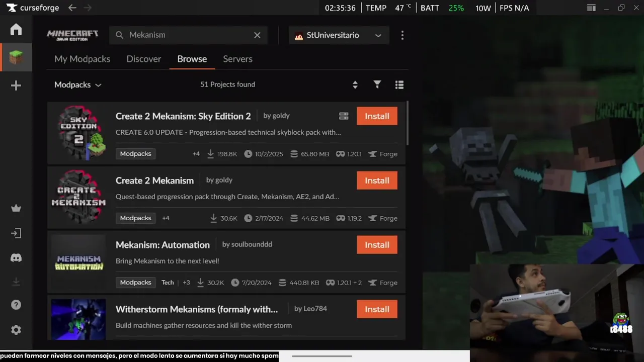Click Modpacks tag on Sky Edition 2
This screenshot has height=362, width=644.
tap(135, 154)
